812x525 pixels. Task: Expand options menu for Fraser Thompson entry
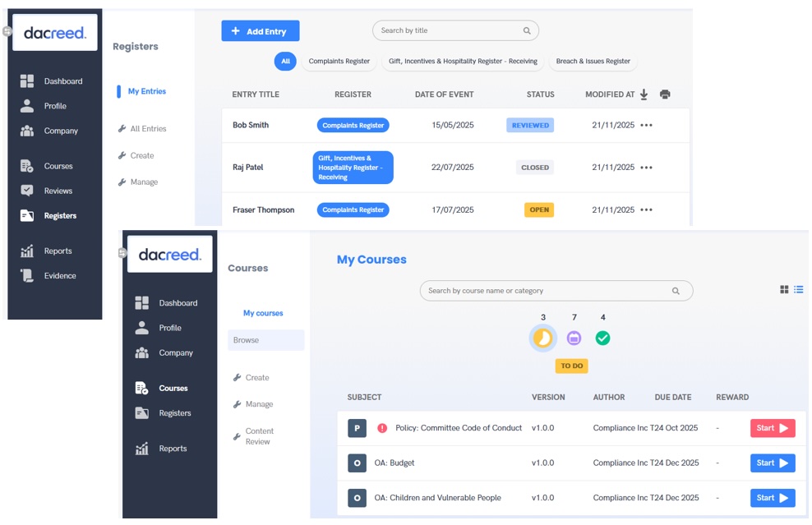tap(646, 210)
